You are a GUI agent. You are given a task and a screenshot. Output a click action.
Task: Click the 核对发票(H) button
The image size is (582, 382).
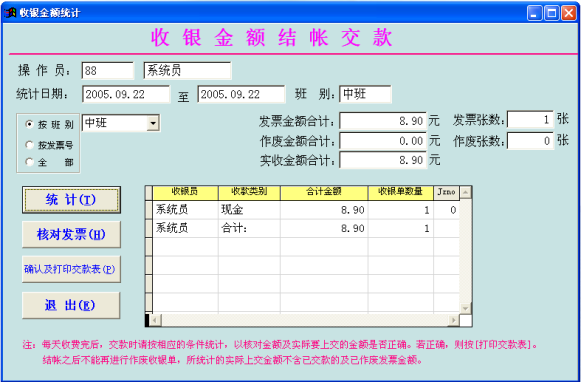coord(71,234)
